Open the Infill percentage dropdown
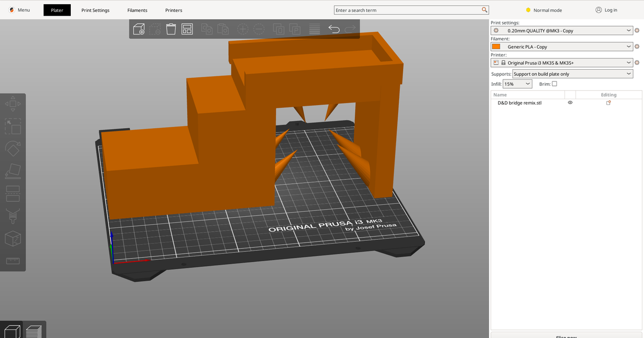The height and width of the screenshot is (338, 644). coord(516,84)
